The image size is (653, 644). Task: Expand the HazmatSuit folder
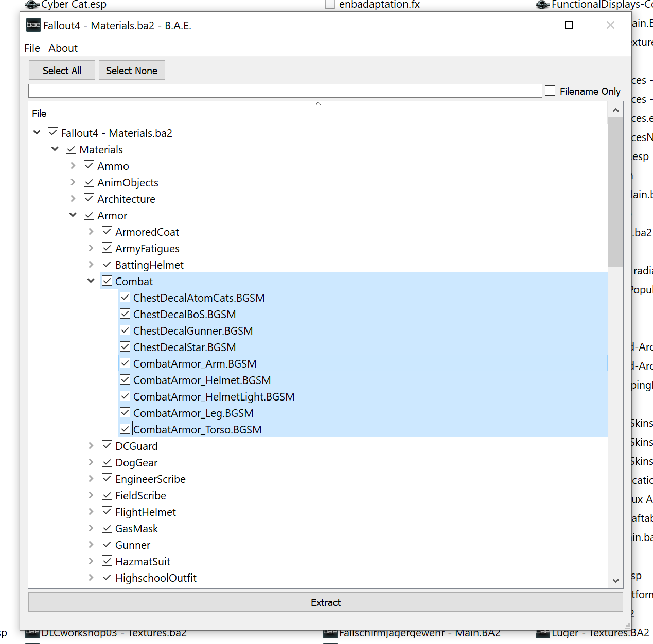91,561
